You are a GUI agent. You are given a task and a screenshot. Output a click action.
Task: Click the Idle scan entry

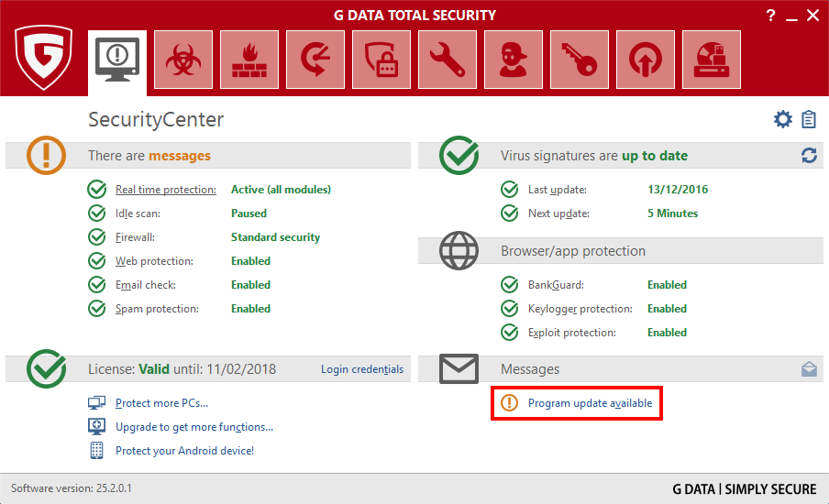[138, 214]
